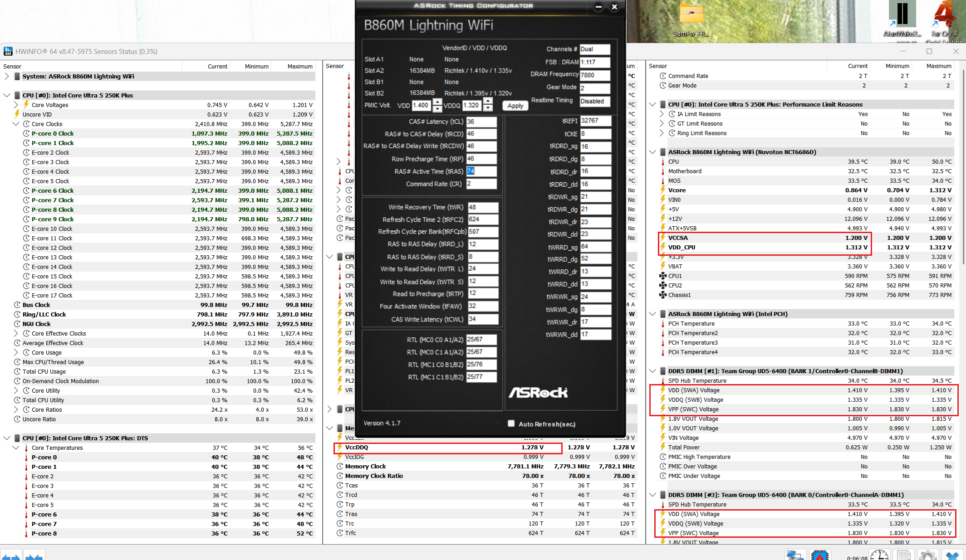Click the logging sheet icon in bottom toolbar
This screenshot has width=966, height=560.
(x=904, y=555)
